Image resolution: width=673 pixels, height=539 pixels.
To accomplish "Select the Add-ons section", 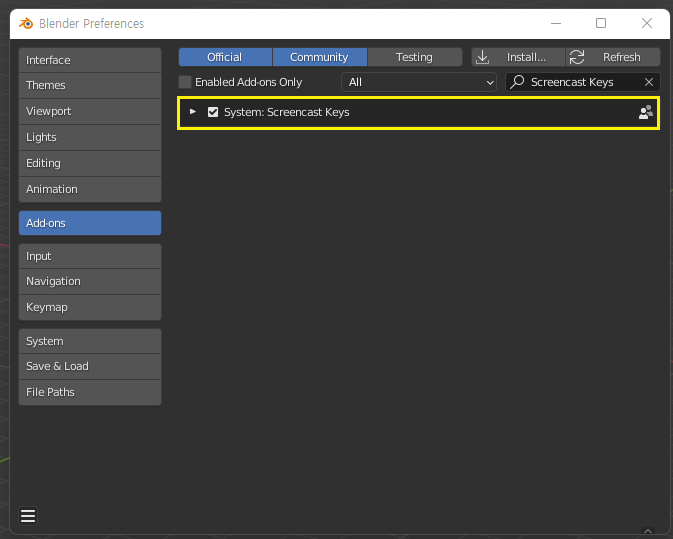I will (x=90, y=223).
